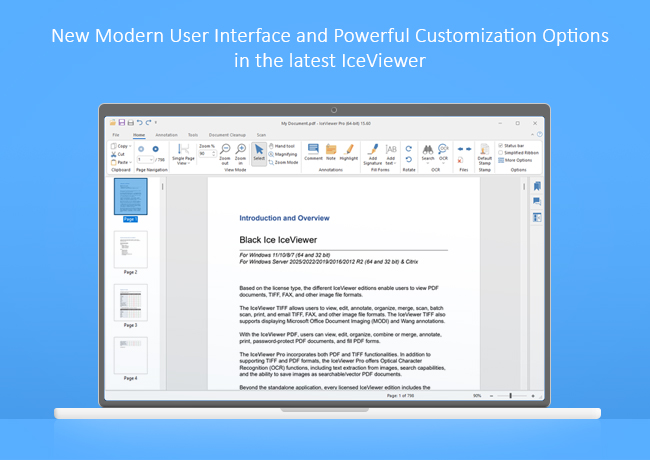Image resolution: width=650 pixels, height=460 pixels.
Task: Enable the Simplified Ribbon checkbox
Action: tap(500, 153)
